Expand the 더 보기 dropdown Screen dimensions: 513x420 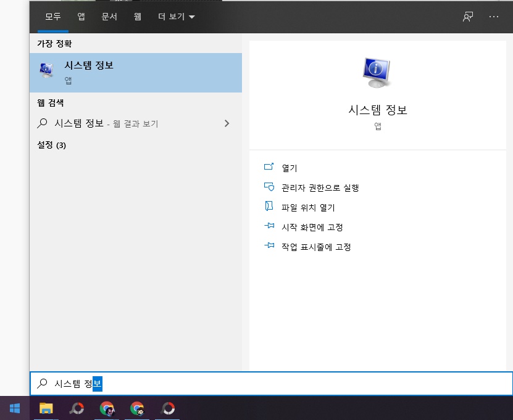177,17
